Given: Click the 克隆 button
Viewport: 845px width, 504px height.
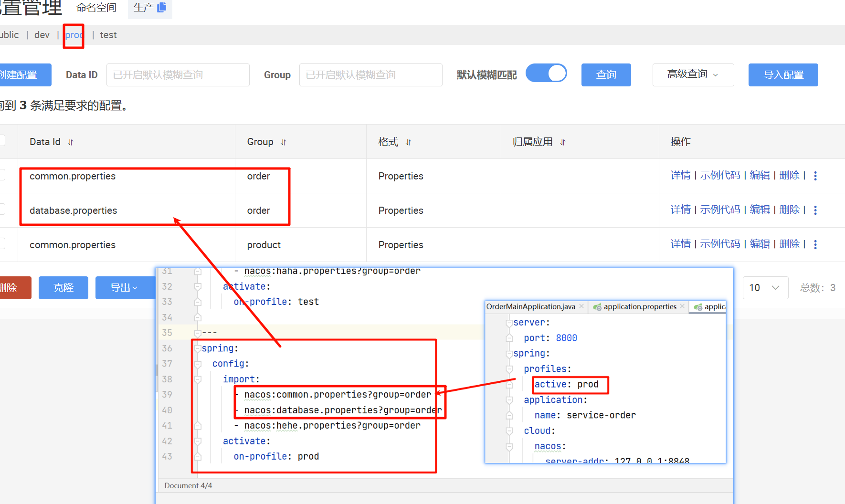Looking at the screenshot, I should click(x=63, y=288).
